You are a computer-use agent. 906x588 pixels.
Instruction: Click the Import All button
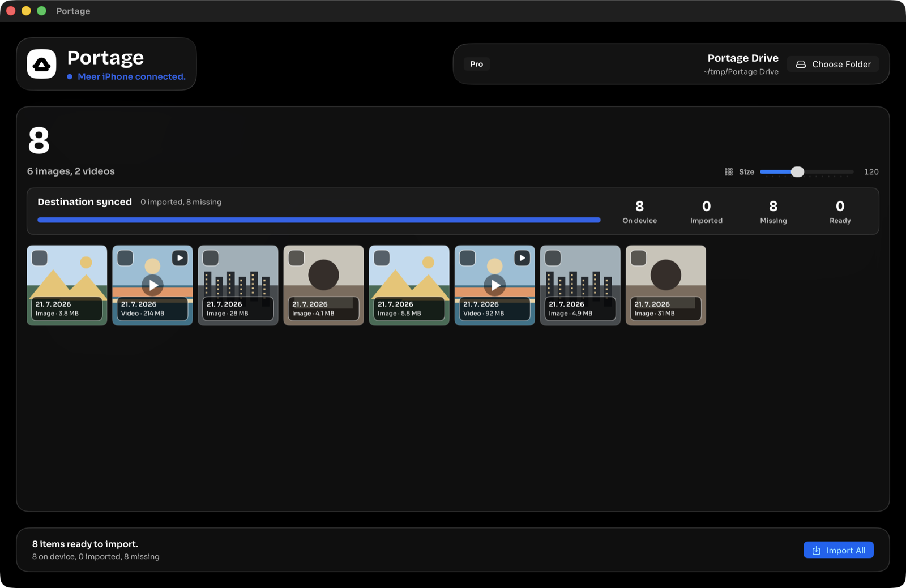(839, 550)
